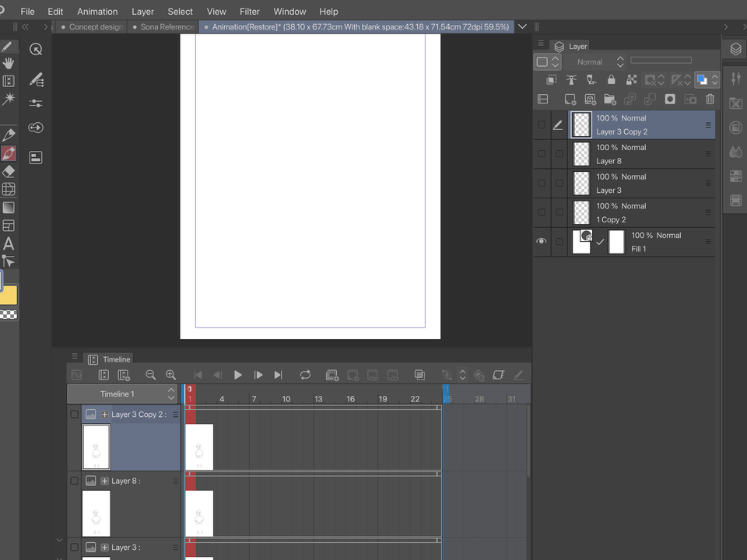Select the Text tool

point(9,243)
